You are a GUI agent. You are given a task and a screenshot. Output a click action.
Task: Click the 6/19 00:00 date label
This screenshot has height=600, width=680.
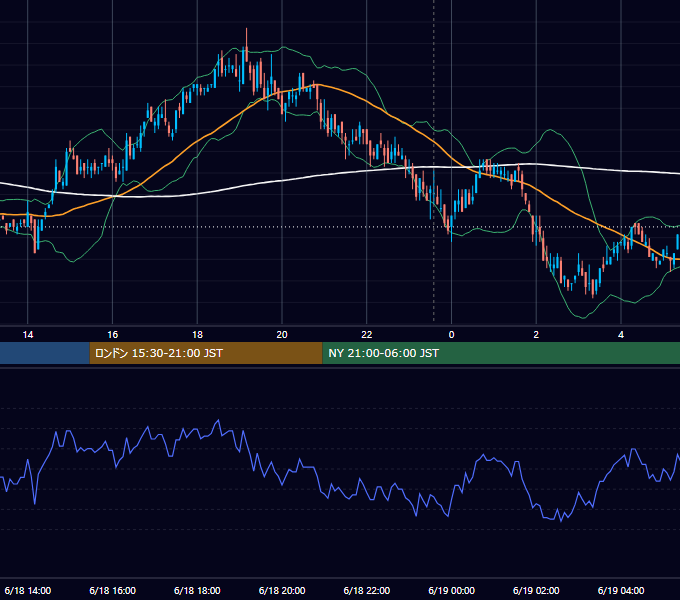coord(451,590)
